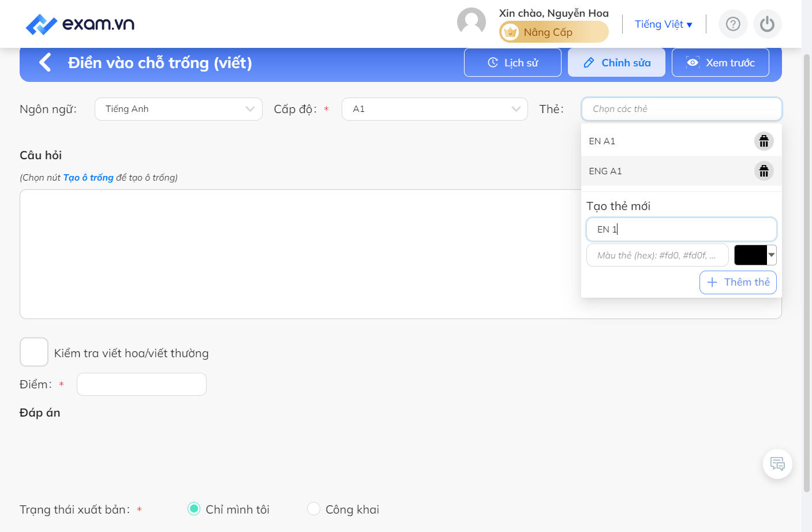Click the page vertical scrollbar
The height and width of the screenshot is (532, 812).
[807, 272]
